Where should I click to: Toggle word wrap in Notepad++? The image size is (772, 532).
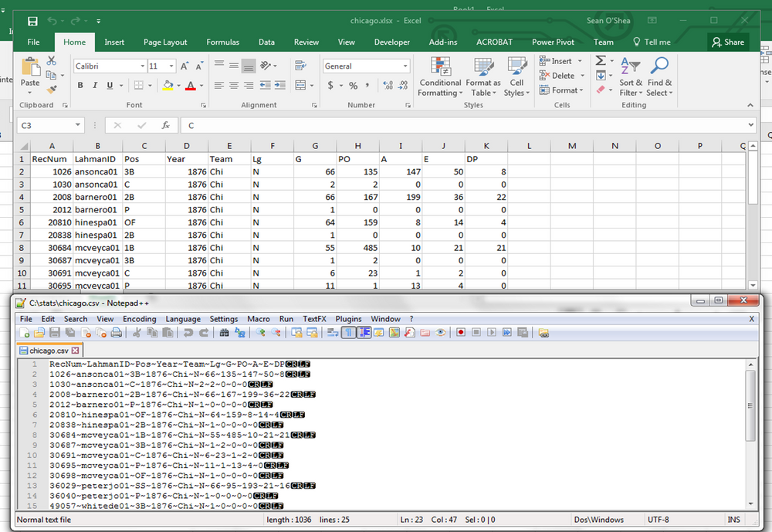coord(331,332)
